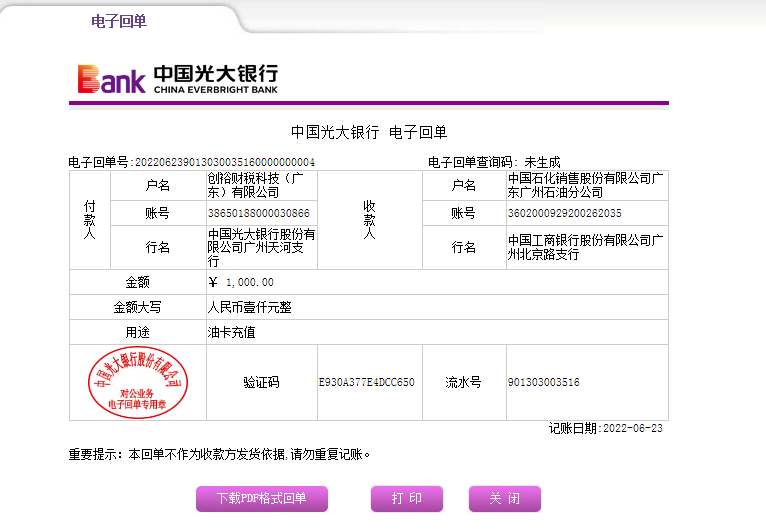Click the amount in words 人民币壹仟元整

249,307
